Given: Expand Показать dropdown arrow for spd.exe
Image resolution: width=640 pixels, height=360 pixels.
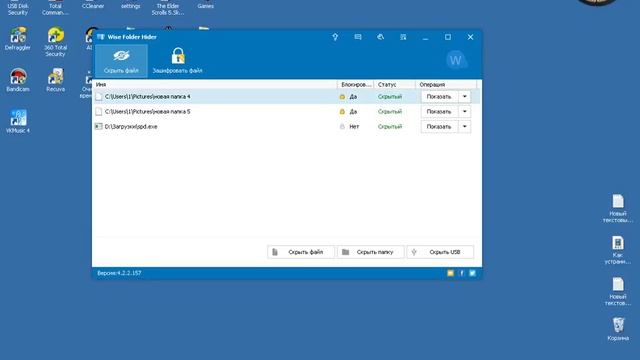Looking at the screenshot, I should [464, 127].
